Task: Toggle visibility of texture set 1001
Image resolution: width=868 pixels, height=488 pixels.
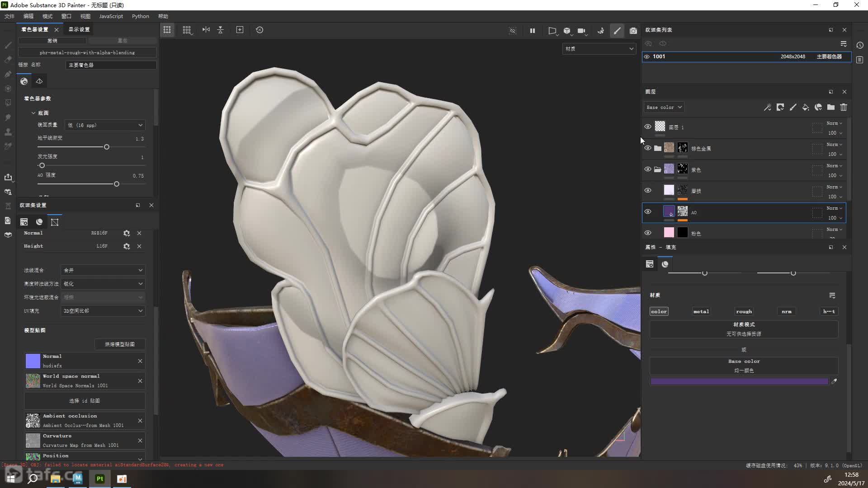Action: (647, 57)
